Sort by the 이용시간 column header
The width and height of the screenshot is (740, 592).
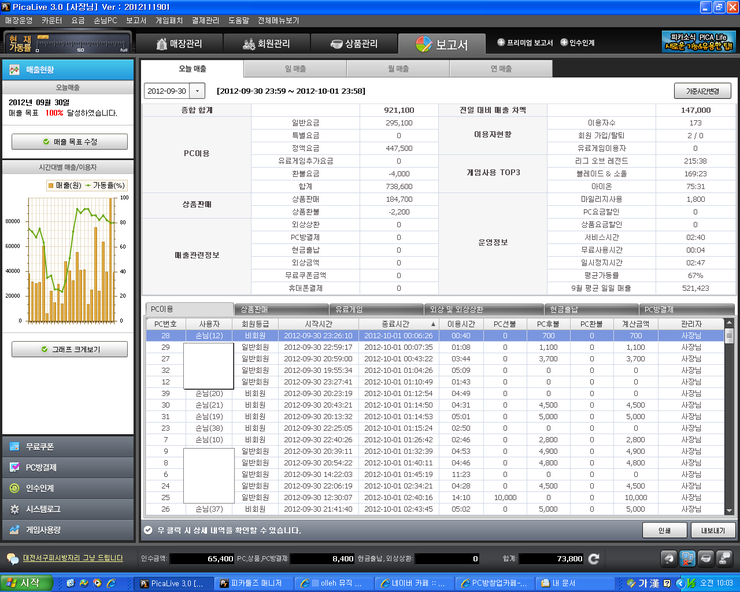[x=461, y=324]
